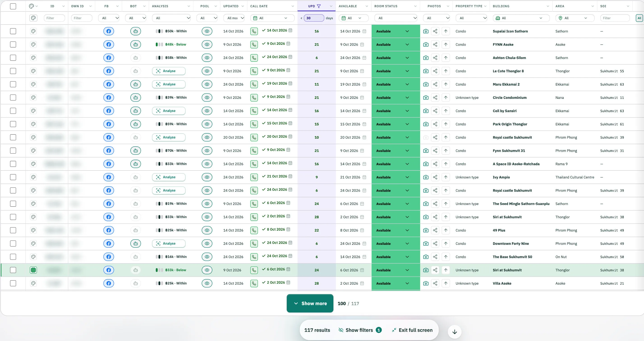Click the AREA column header
Viewport: 644px width, 341px height.
(559, 6)
